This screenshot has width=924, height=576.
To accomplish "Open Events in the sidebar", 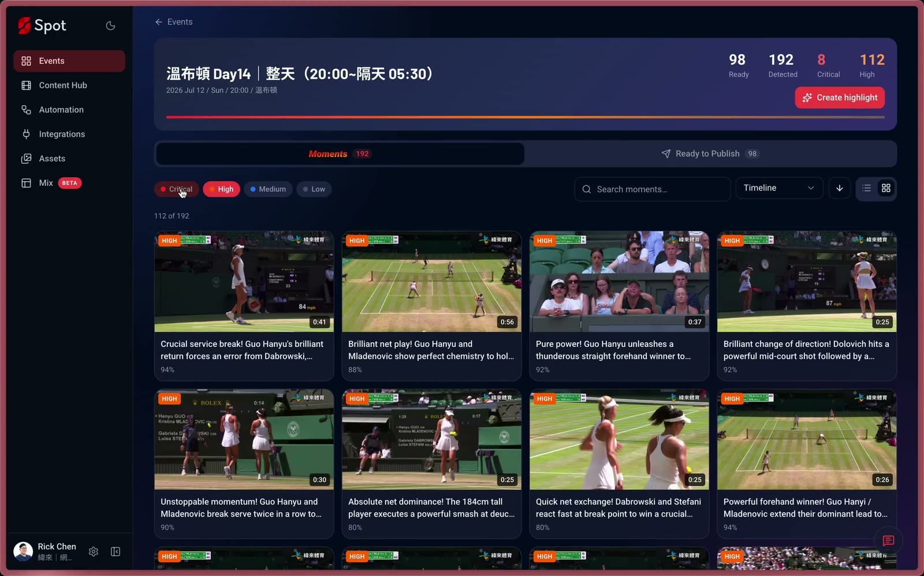I will coord(69,61).
